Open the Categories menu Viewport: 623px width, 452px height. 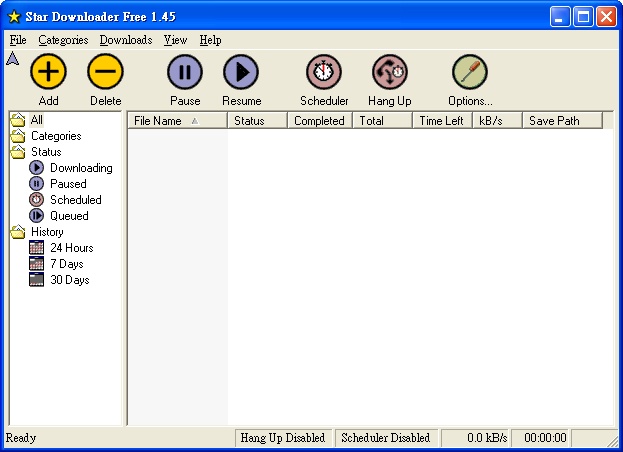tap(63, 40)
